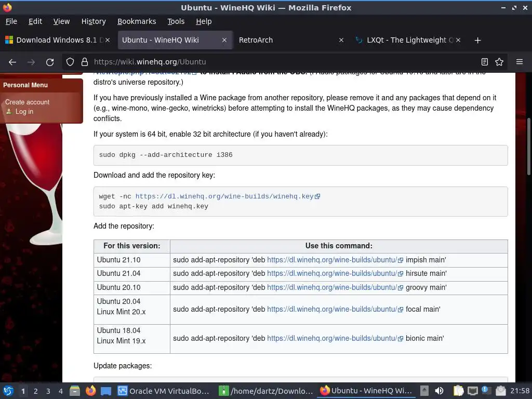Toggle reader view icon in address bar

point(485,62)
